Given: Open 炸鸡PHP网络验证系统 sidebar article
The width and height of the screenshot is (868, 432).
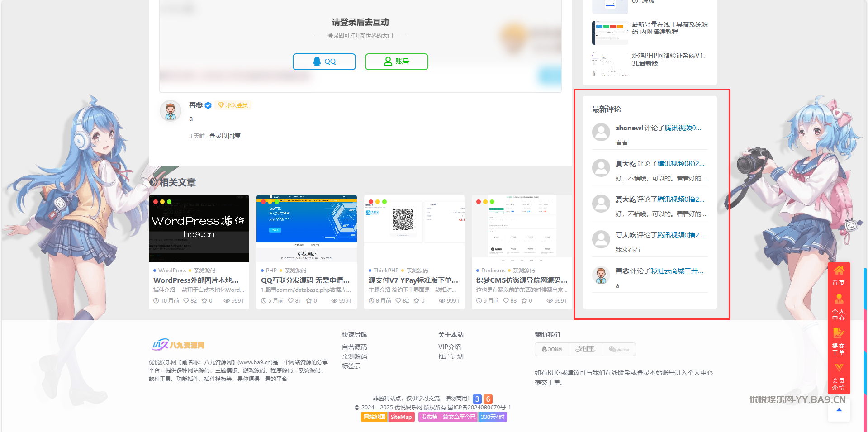Looking at the screenshot, I should [x=668, y=59].
